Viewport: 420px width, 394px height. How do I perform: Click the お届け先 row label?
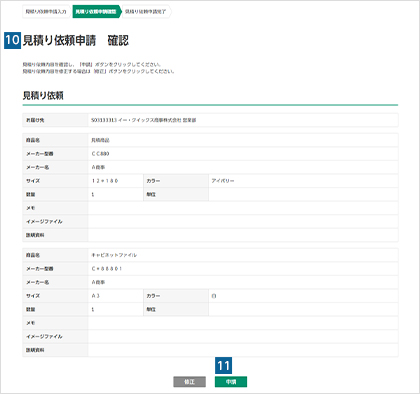35,120
